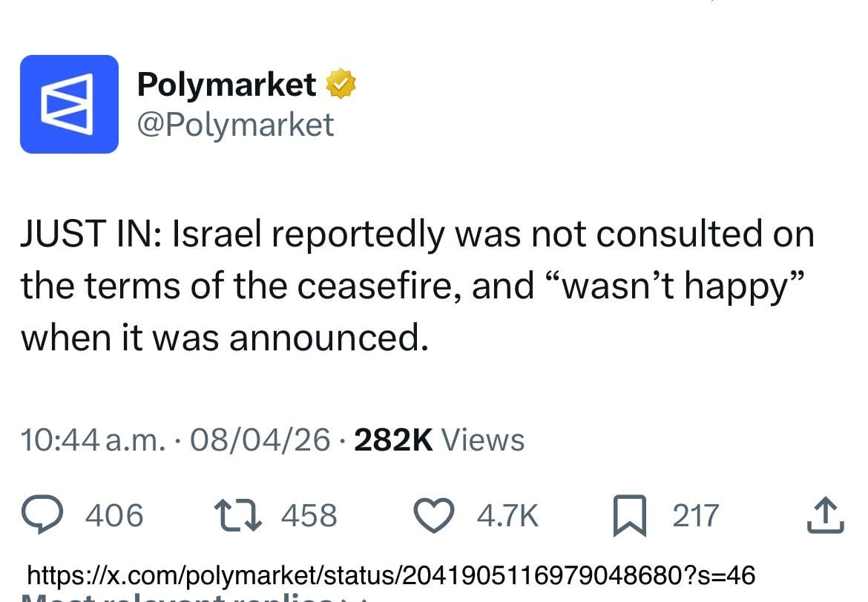The width and height of the screenshot is (868, 602).
Task: Tap the share upload arrow icon
Action: (825, 515)
